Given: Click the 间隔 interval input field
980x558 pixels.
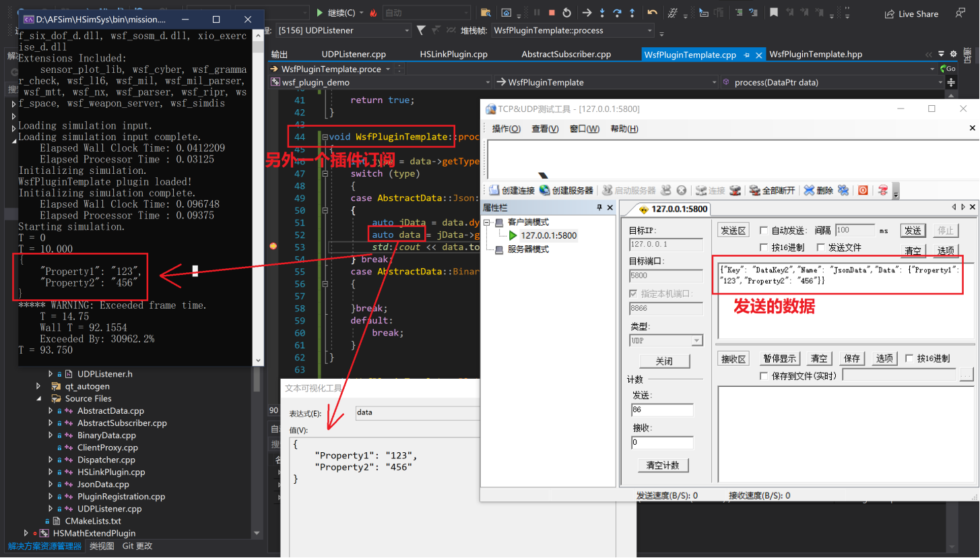Looking at the screenshot, I should 854,230.
